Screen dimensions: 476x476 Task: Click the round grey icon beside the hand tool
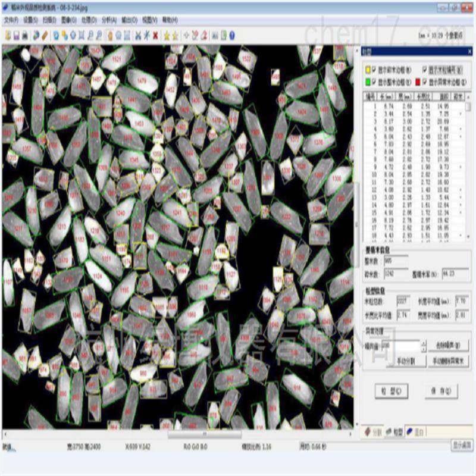pos(118,36)
